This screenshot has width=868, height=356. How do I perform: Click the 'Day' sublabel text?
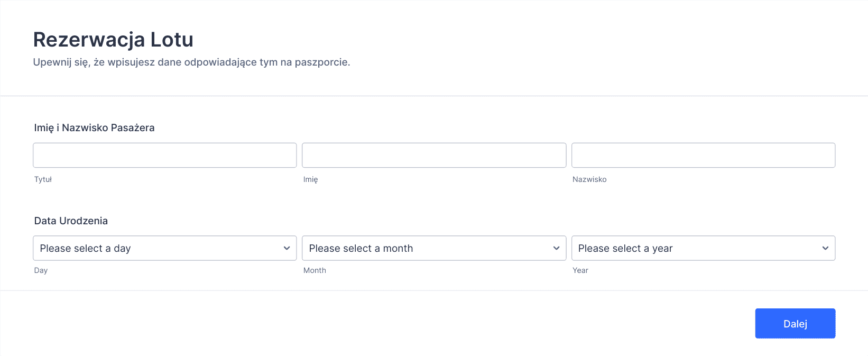point(41,270)
